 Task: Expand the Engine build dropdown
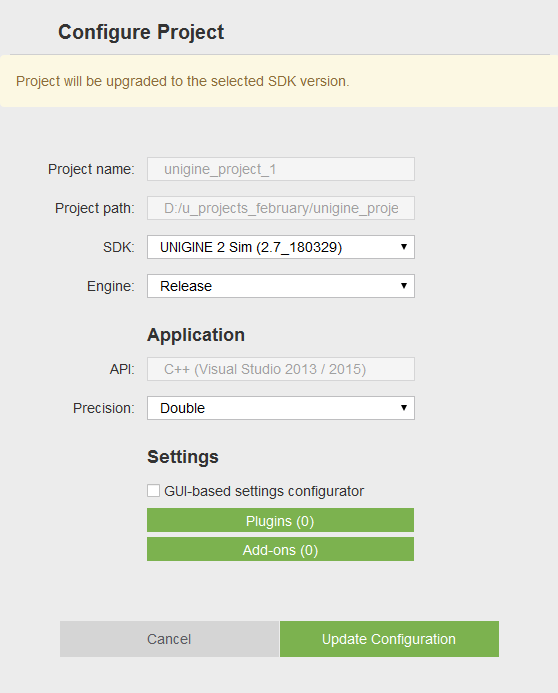tap(281, 286)
